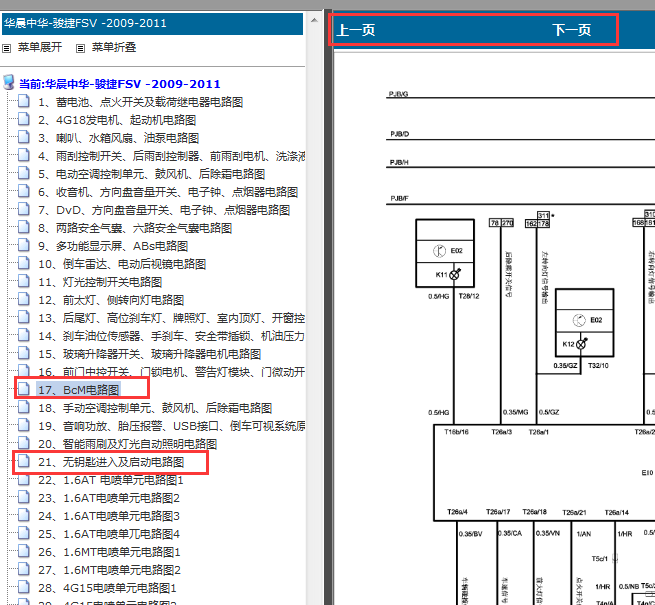Click the computer icon next to 当前:华晨中华

click(9, 82)
